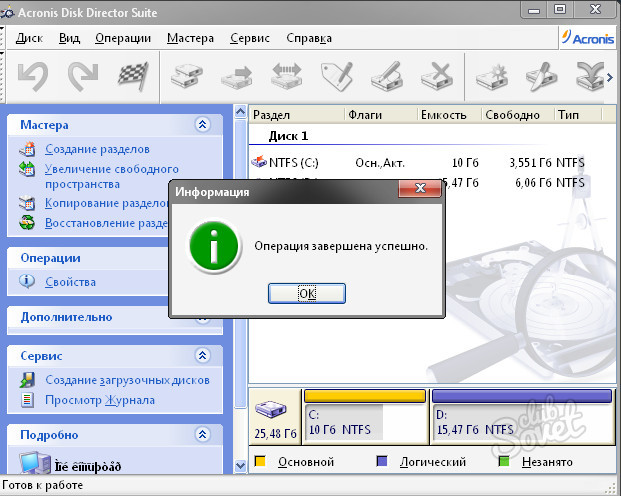The height and width of the screenshot is (496, 621).
Task: Select the NTFS (C:) partition row
Action: click(x=418, y=162)
